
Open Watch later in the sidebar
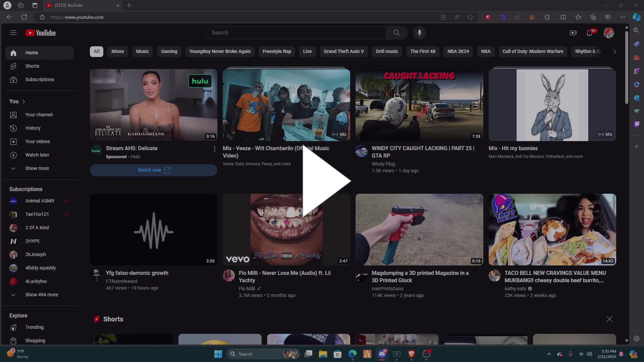pyautogui.click(x=37, y=155)
